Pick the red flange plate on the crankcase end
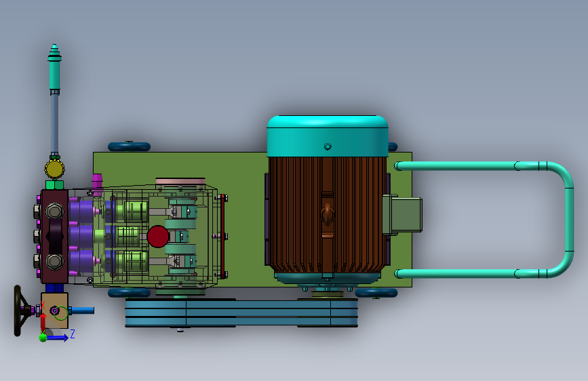The width and height of the screenshot is (588, 381). coord(222,236)
